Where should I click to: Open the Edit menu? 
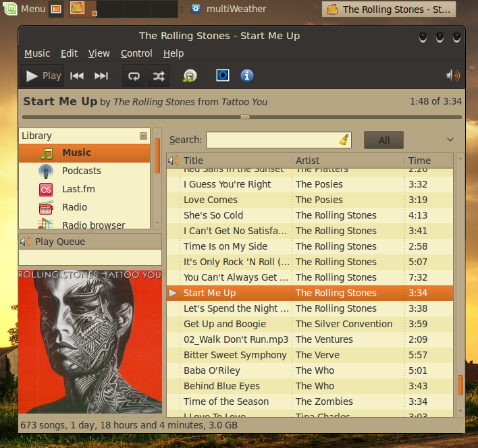point(69,53)
